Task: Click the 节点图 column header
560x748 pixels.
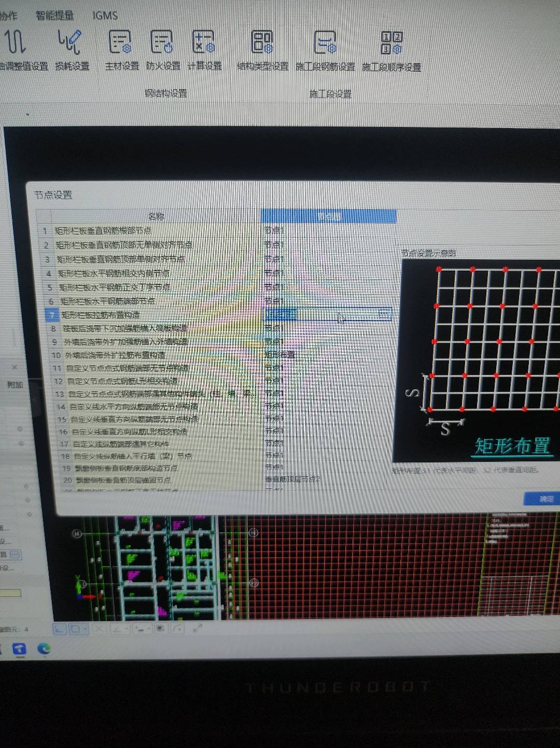Action: click(x=329, y=216)
